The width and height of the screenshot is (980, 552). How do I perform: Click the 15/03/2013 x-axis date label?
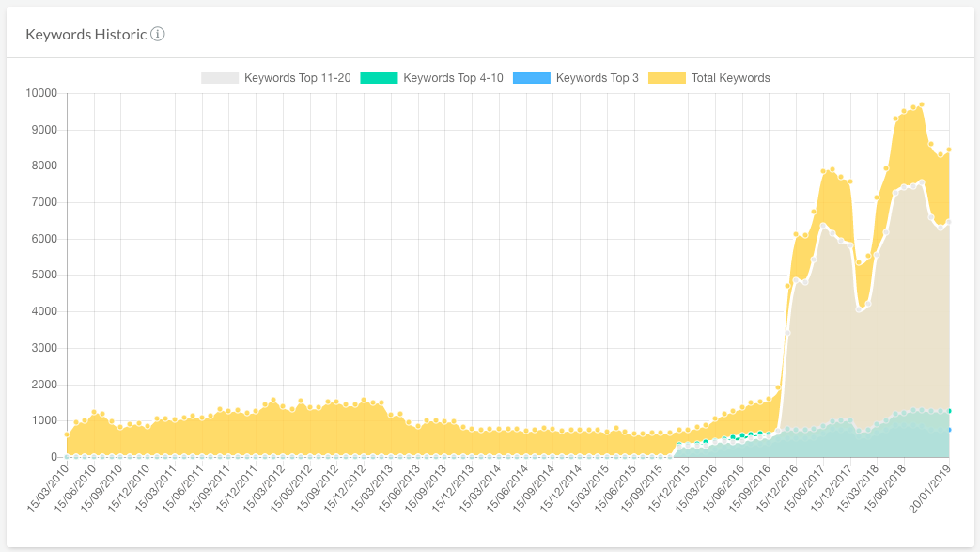pos(371,489)
